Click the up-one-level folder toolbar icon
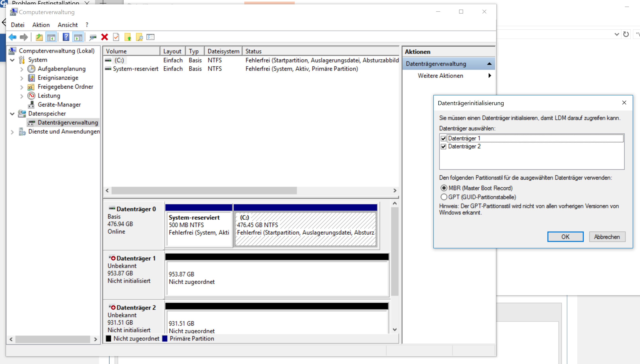This screenshot has height=364, width=640. click(39, 37)
